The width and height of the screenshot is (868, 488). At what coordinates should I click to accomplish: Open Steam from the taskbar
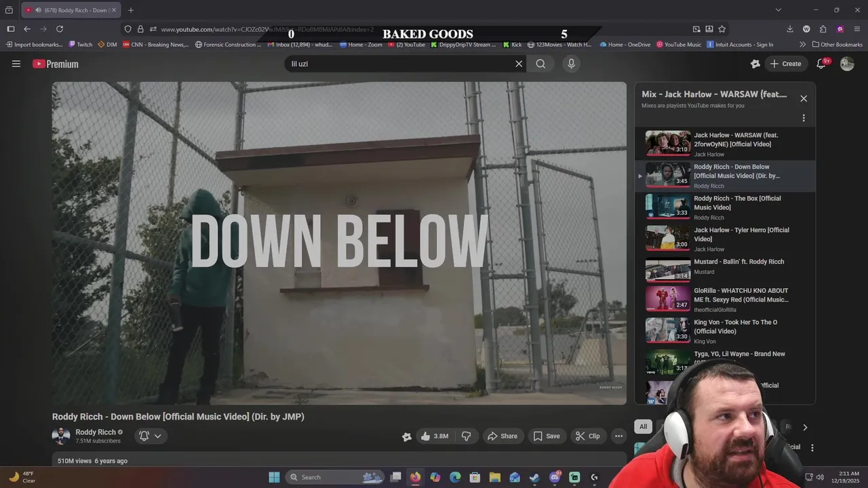click(x=534, y=477)
